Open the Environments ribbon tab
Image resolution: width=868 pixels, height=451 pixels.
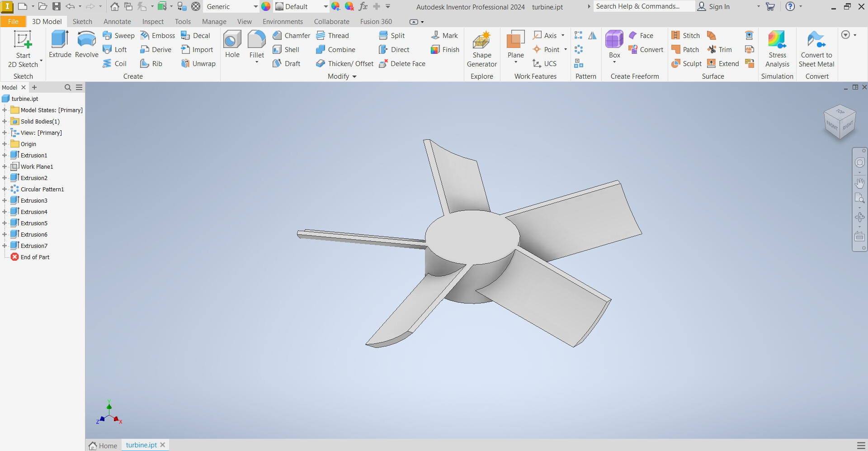pos(283,22)
